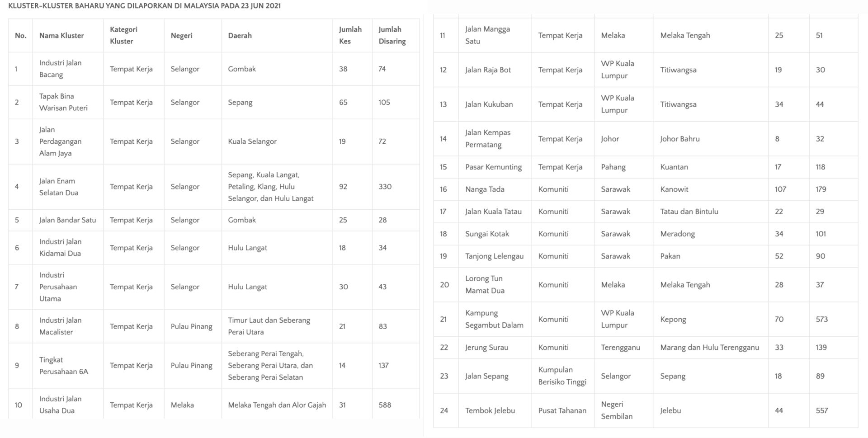The height and width of the screenshot is (438, 868).
Task: Select the 'Melaka Tengah dan Alor Gajah' cell
Action: [x=277, y=405]
